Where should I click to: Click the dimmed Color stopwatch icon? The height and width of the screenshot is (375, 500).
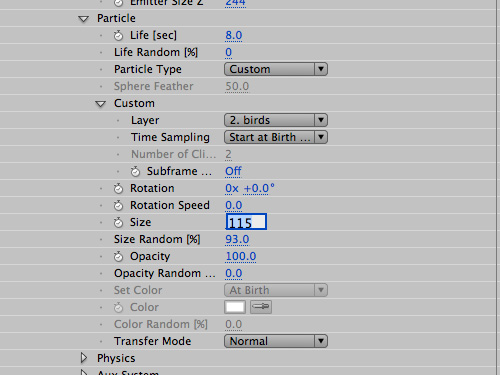point(118,307)
